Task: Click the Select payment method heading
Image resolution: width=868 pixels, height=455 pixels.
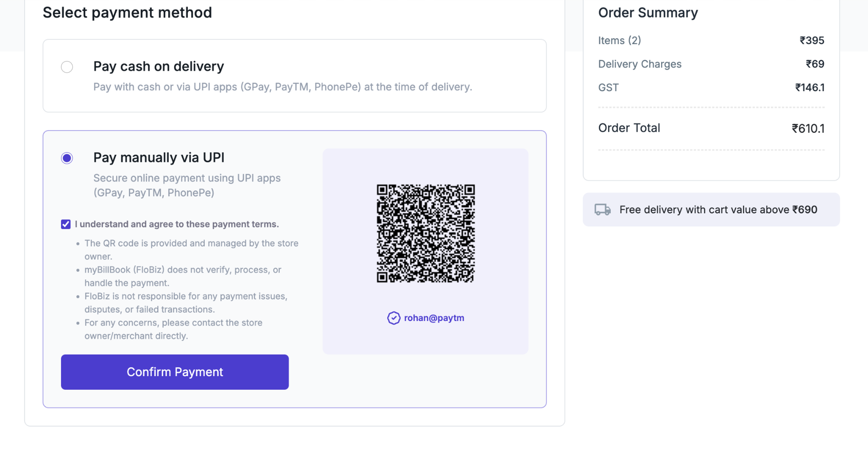Action: pos(127,13)
